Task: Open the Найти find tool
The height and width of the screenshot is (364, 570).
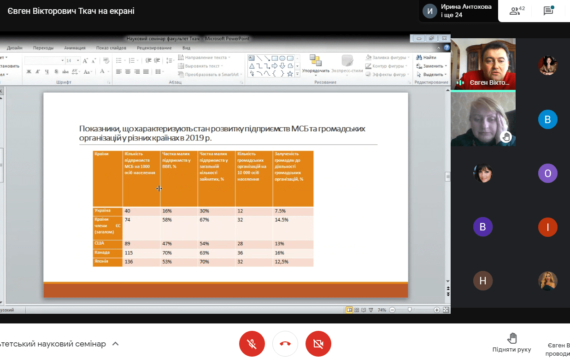Action: pyautogui.click(x=426, y=57)
